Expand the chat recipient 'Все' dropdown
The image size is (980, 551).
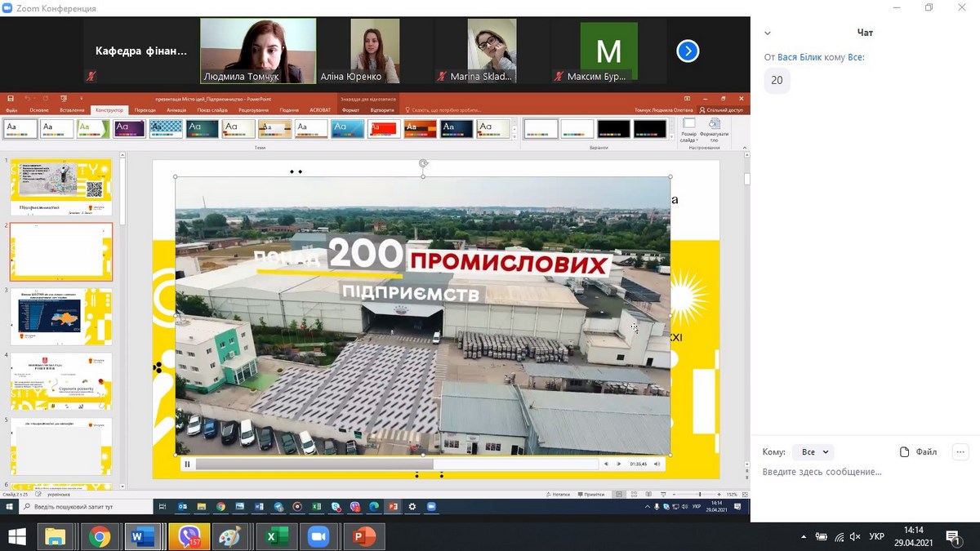[815, 452]
